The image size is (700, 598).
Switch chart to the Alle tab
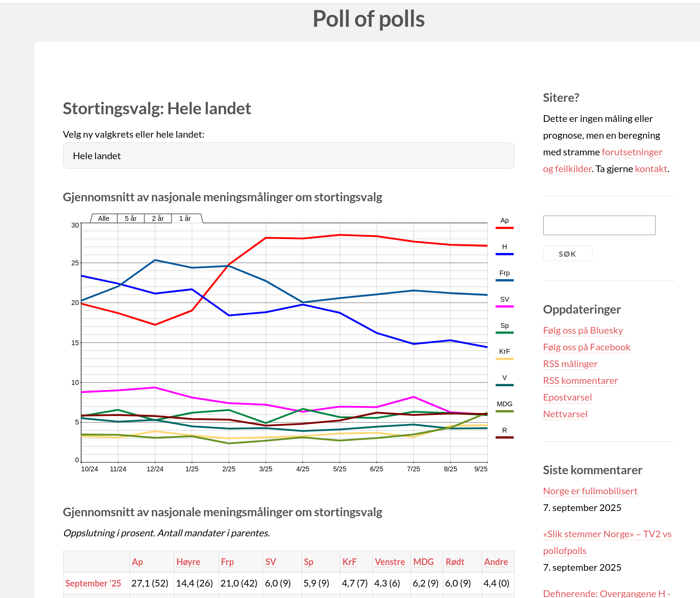[x=104, y=218]
